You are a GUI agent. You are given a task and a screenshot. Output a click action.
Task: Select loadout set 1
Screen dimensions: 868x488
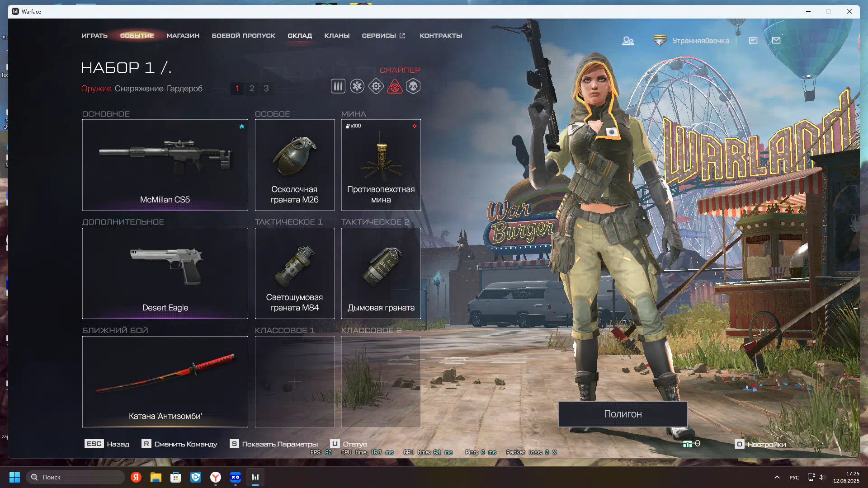click(x=237, y=89)
